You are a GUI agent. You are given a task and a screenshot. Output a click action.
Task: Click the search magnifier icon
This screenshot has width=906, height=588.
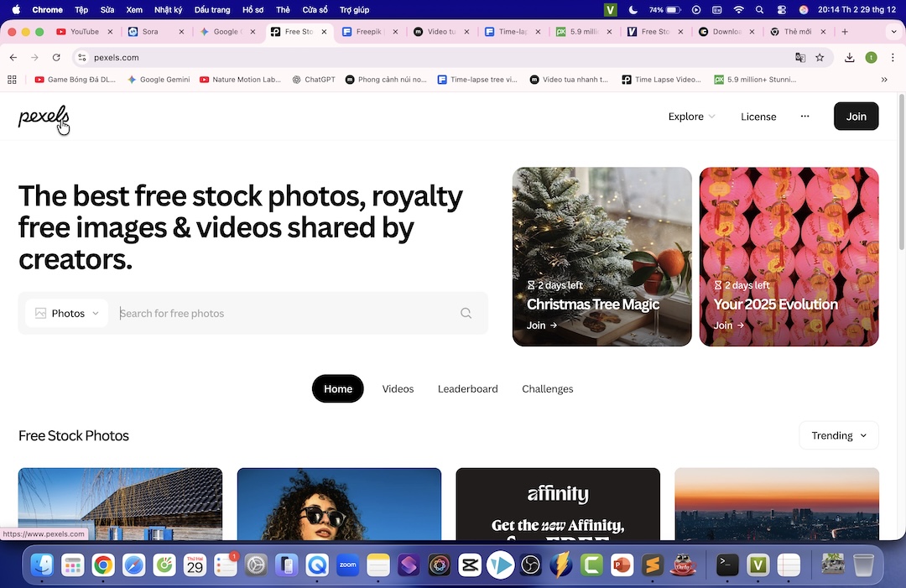tap(466, 314)
